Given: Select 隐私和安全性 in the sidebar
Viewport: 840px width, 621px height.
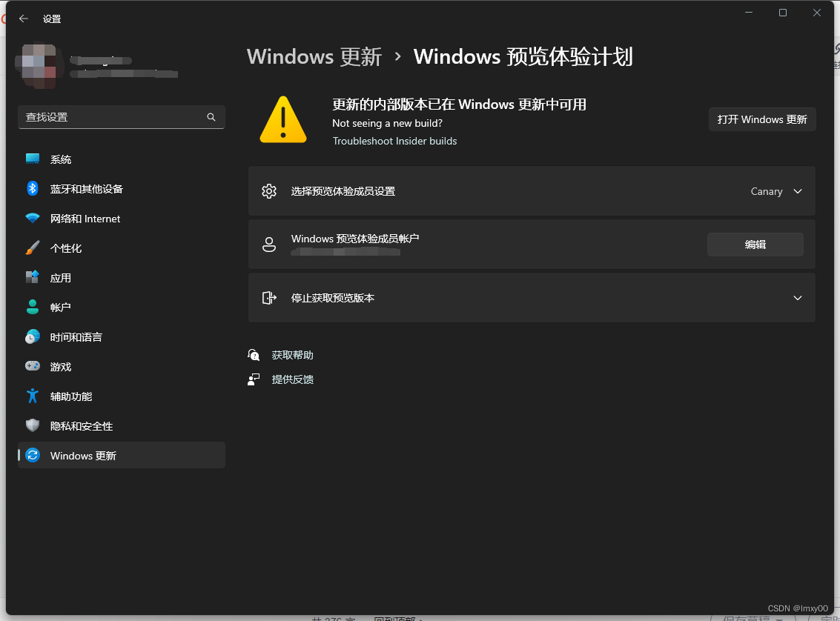Looking at the screenshot, I should coord(121,426).
